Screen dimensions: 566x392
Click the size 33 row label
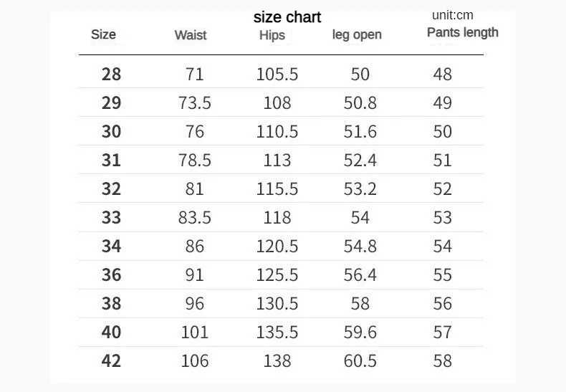click(111, 218)
